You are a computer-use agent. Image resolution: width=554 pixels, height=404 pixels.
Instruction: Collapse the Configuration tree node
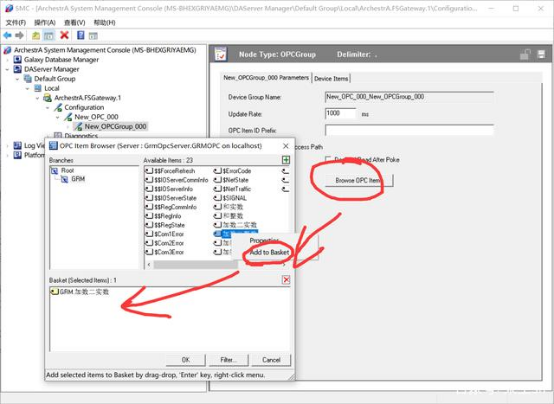coord(48,107)
